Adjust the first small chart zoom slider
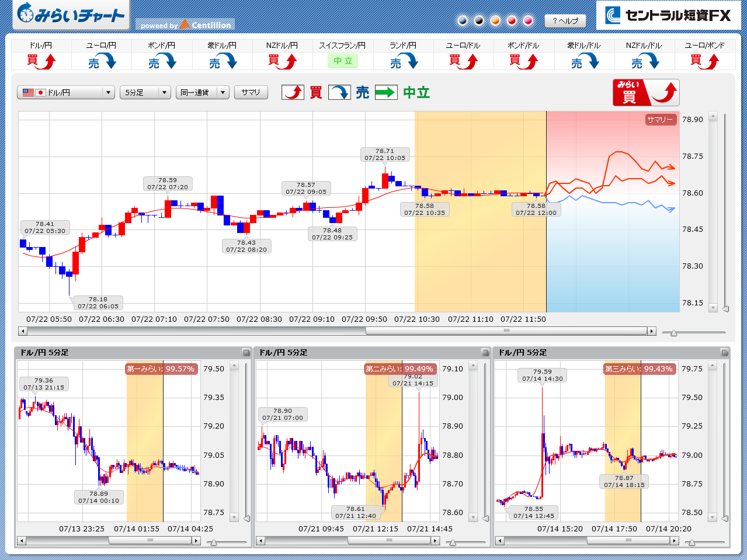This screenshot has width=747, height=560. (x=213, y=542)
